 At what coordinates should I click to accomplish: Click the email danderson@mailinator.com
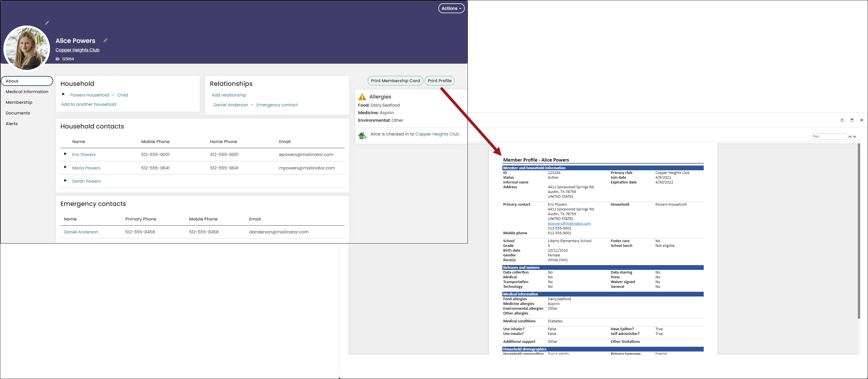click(279, 232)
